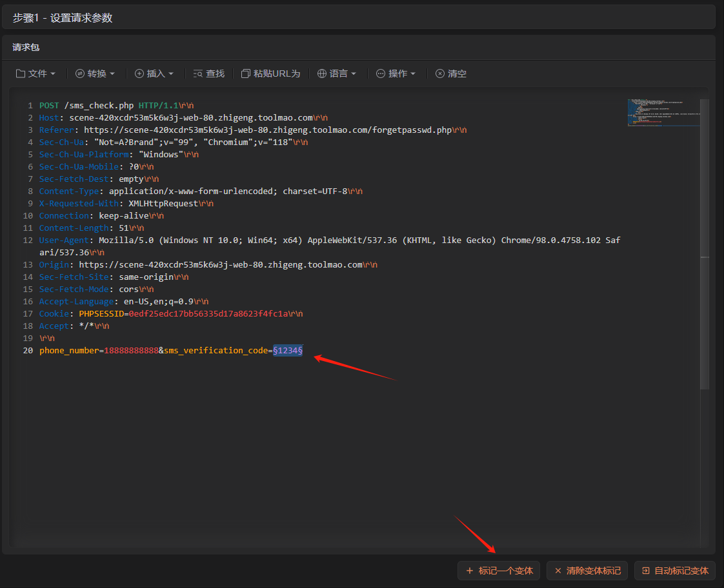Click the 转换 convert icon
The width and height of the screenshot is (724, 588).
80,73
